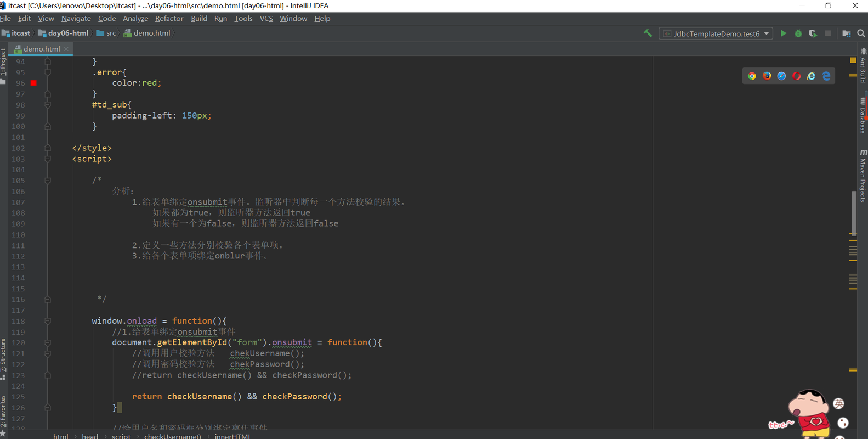Open preview in Opera browser icon
The width and height of the screenshot is (868, 439).
click(796, 76)
